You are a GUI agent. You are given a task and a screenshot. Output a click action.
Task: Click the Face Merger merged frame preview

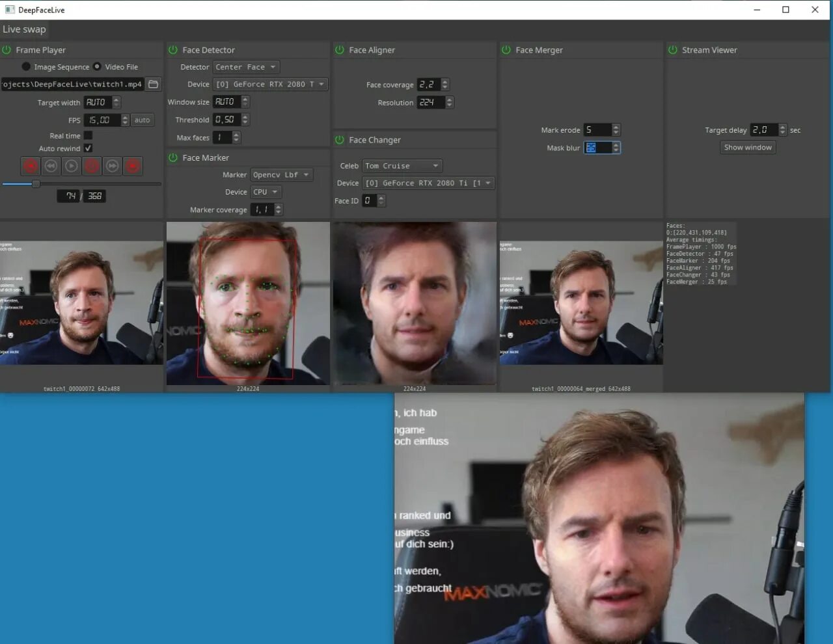point(581,302)
